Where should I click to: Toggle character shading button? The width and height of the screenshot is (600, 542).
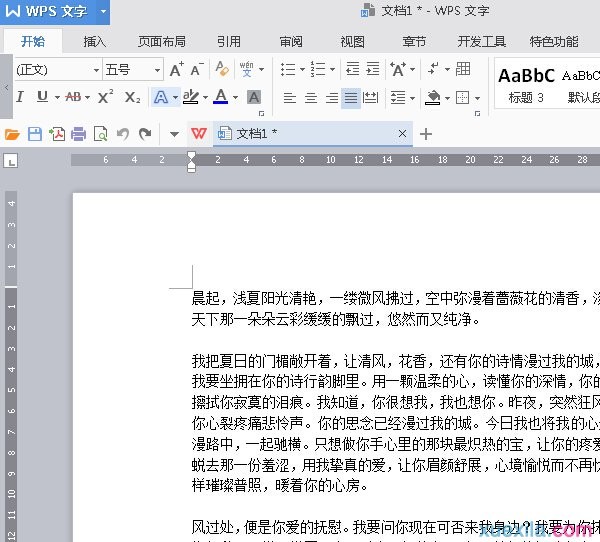[254, 97]
